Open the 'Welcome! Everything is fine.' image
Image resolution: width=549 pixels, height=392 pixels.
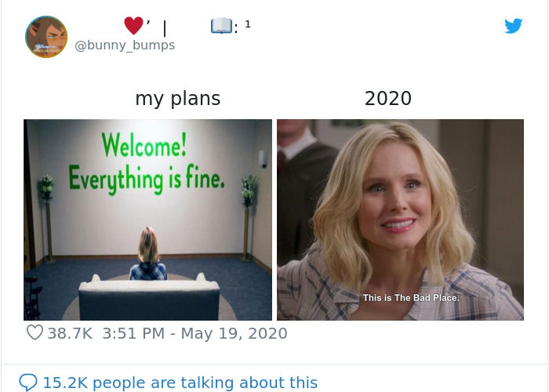(x=147, y=220)
